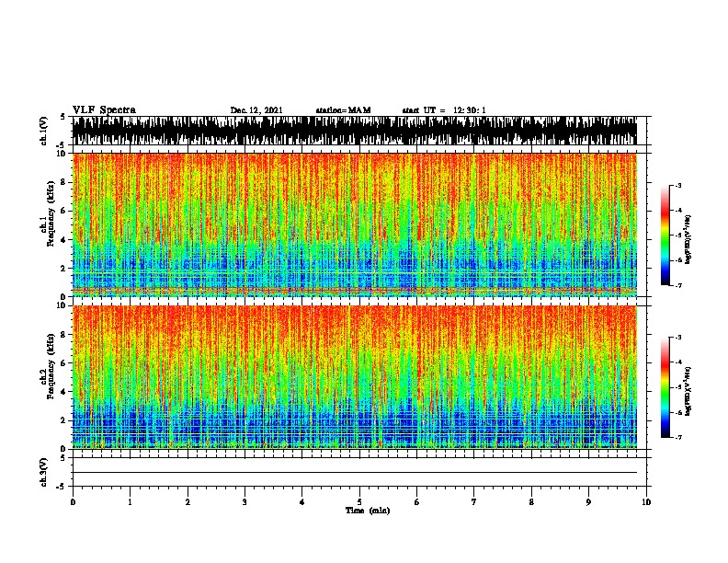
Task: Click the 'station=MAM' header label
Action: [x=343, y=110]
